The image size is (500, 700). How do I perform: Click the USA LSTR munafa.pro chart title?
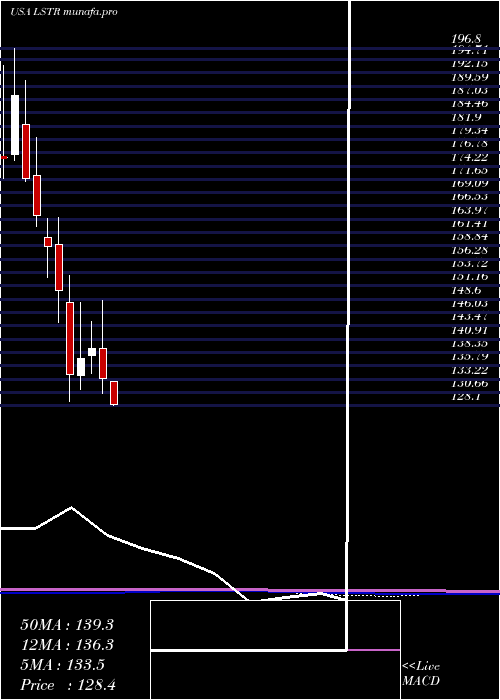(64, 12)
